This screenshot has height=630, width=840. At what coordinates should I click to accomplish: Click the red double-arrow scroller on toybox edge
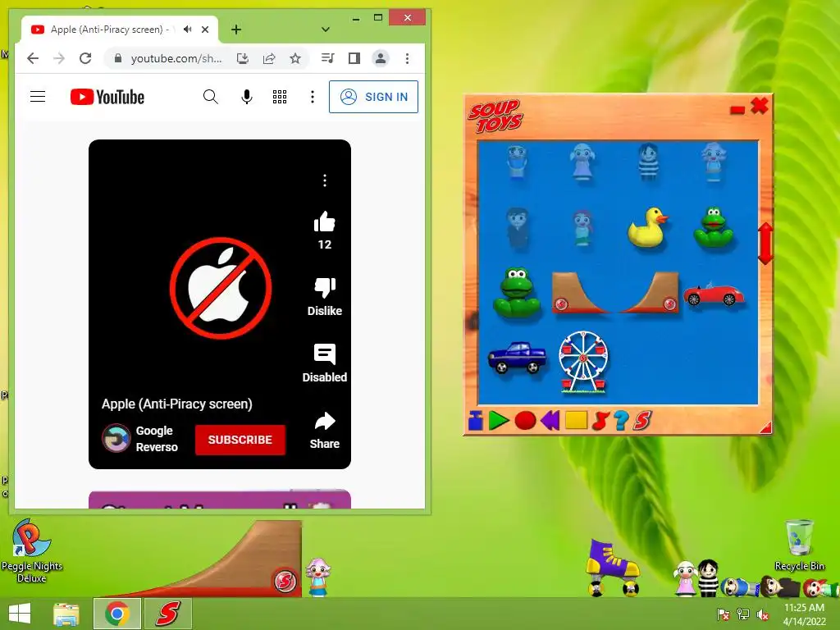pyautogui.click(x=765, y=244)
